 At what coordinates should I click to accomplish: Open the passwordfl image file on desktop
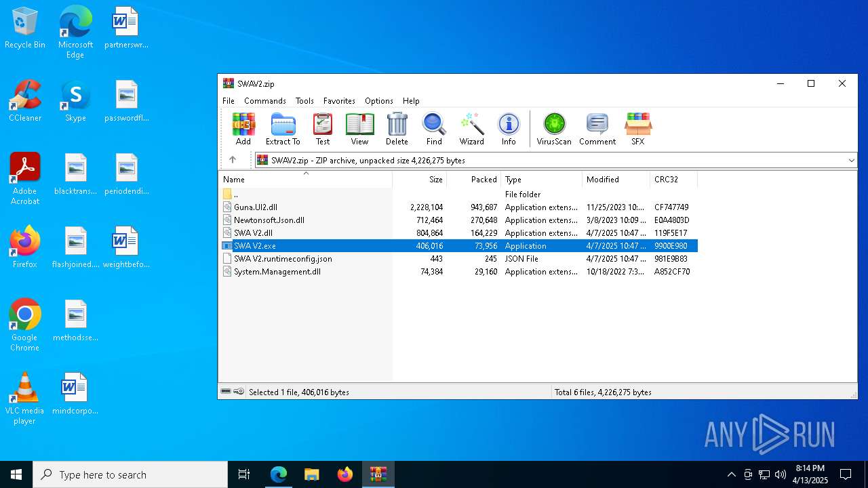click(x=126, y=101)
